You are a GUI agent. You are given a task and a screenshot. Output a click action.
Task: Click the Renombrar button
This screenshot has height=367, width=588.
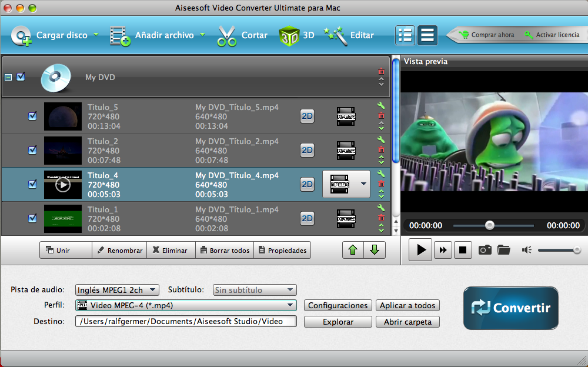[119, 251]
